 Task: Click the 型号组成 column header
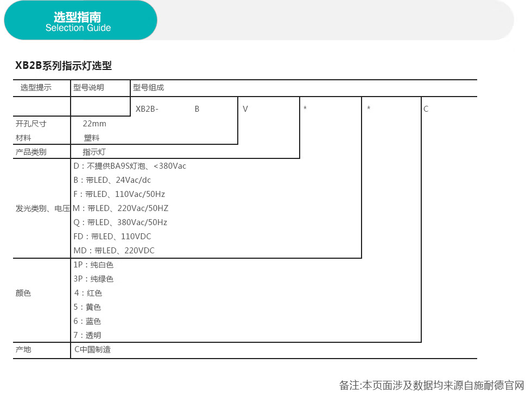148,87
